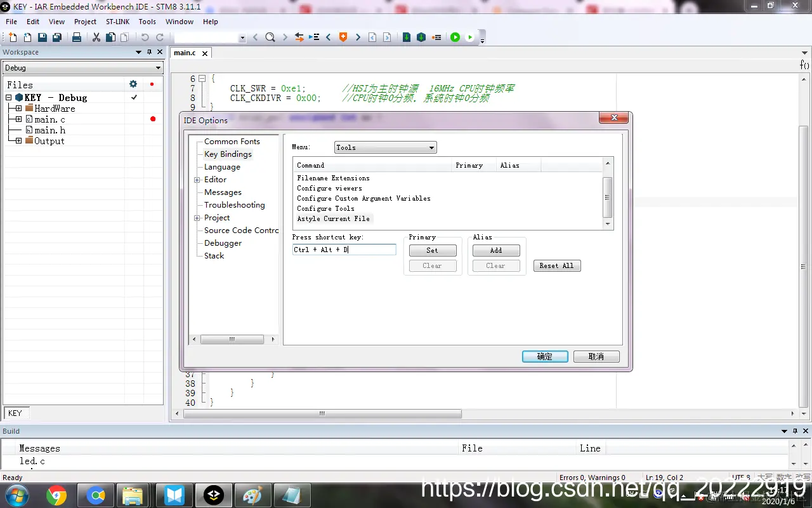Click the Compile icon with green arrow
Viewport: 812px width, 508px height.
407,37
